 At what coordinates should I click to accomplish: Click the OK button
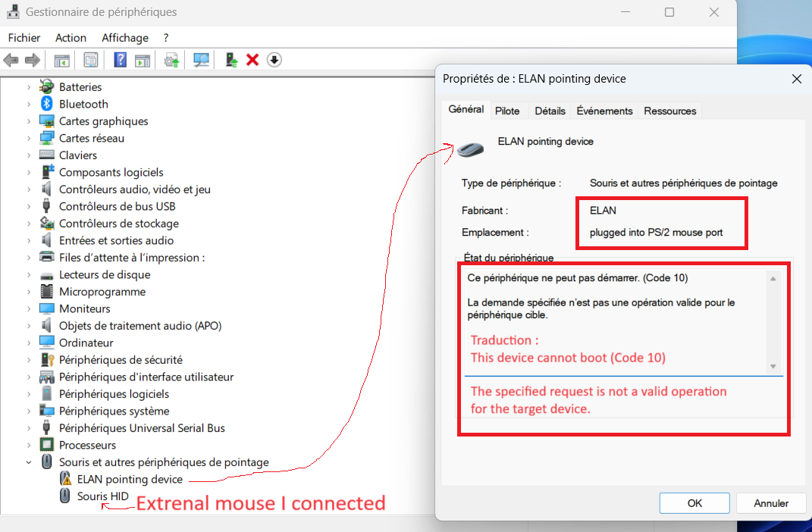point(694,502)
